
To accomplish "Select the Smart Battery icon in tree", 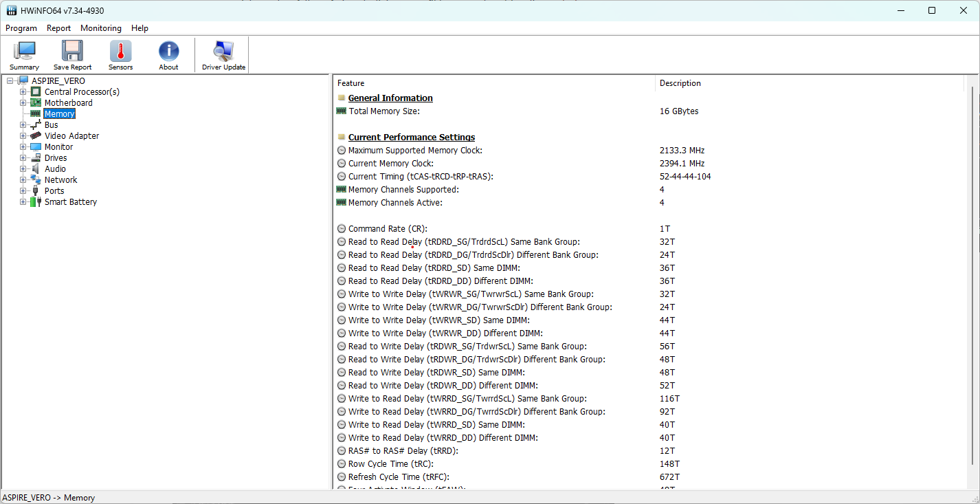I will coord(36,202).
